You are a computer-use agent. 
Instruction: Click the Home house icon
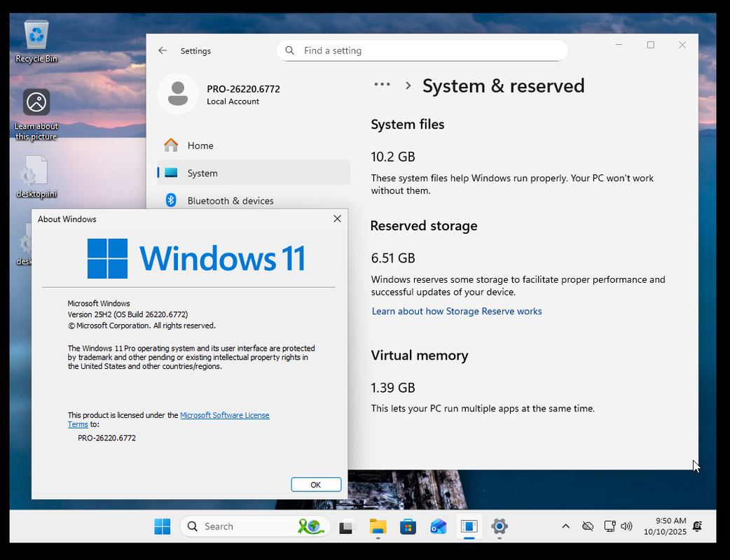tap(171, 145)
